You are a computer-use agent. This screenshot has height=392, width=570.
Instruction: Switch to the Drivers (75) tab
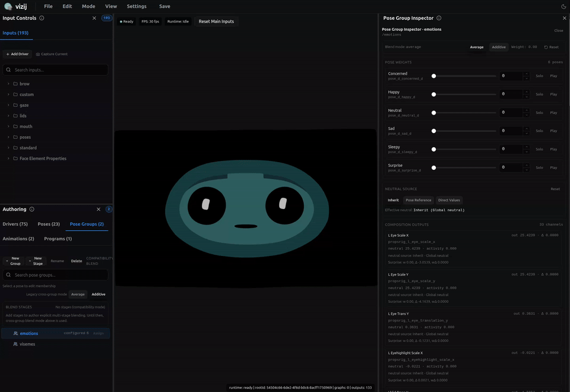[x=15, y=224]
